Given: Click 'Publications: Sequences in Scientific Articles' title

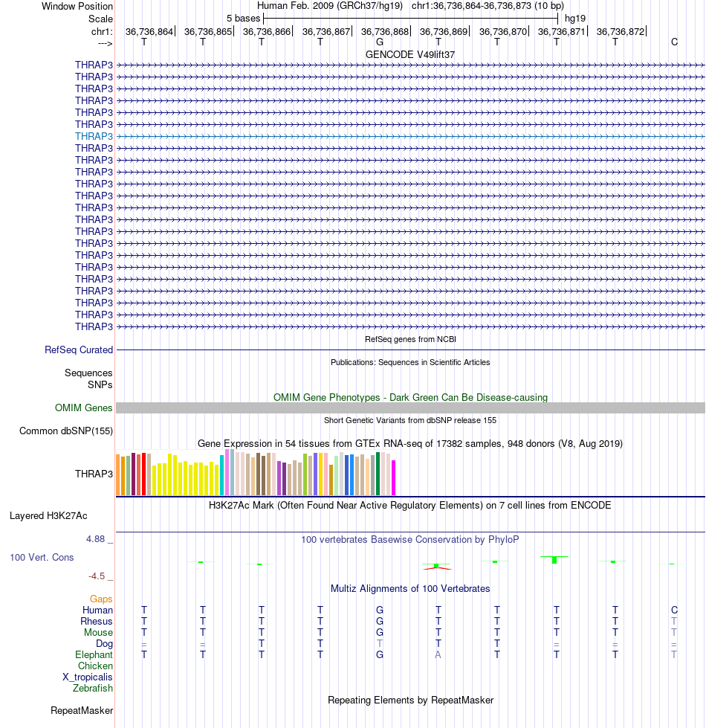Looking at the screenshot, I should point(410,362).
